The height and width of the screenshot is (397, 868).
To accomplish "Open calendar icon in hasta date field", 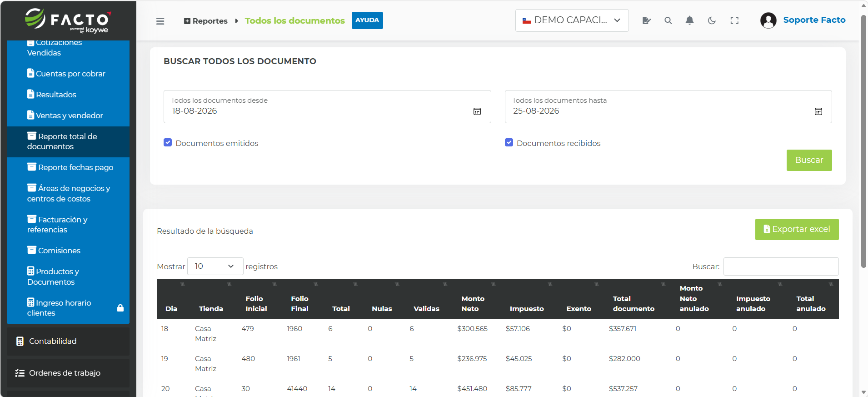I will 818,111.
